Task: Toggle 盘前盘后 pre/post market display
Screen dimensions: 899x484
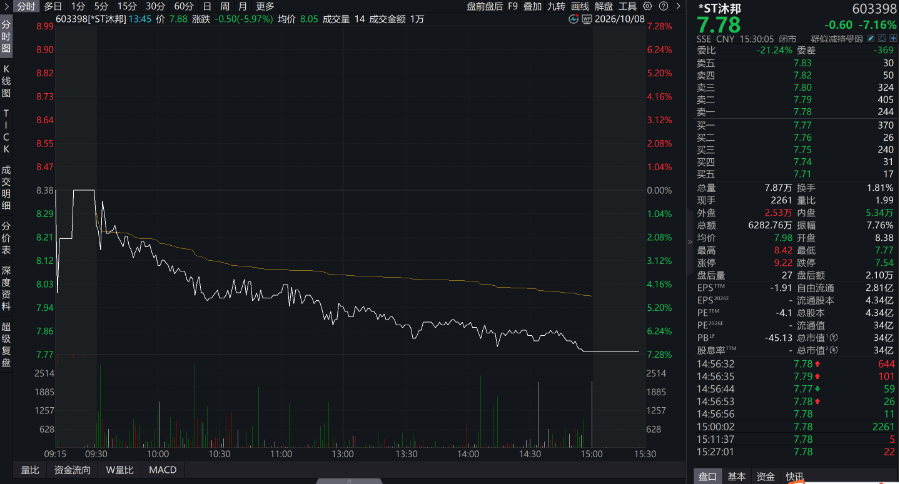Action: click(484, 6)
